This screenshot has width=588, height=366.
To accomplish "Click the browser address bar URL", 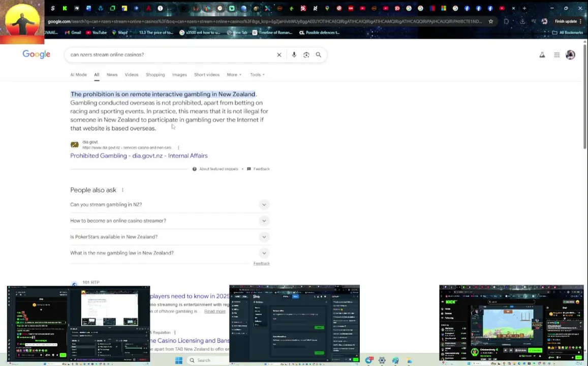I will 264,21.
